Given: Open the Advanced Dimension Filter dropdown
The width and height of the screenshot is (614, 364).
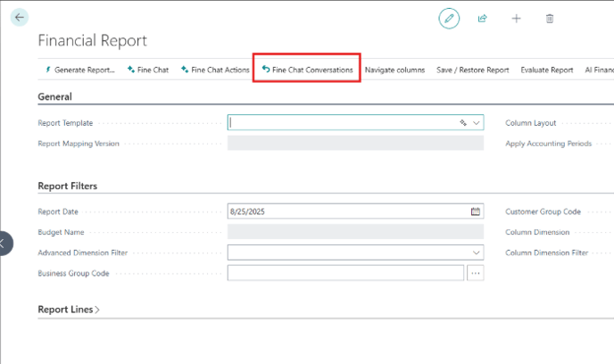Looking at the screenshot, I should click(476, 252).
